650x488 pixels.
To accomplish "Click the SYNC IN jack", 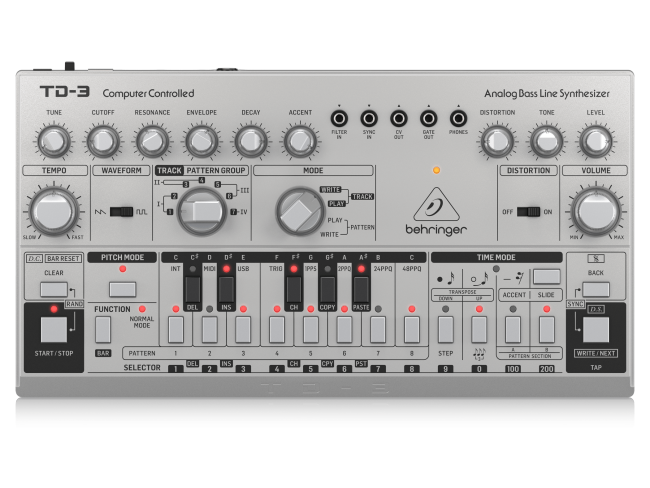I will tap(369, 119).
